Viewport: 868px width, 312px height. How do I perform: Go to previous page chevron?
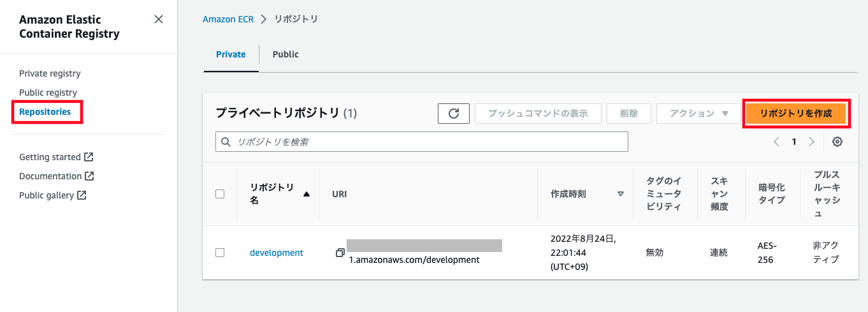776,142
